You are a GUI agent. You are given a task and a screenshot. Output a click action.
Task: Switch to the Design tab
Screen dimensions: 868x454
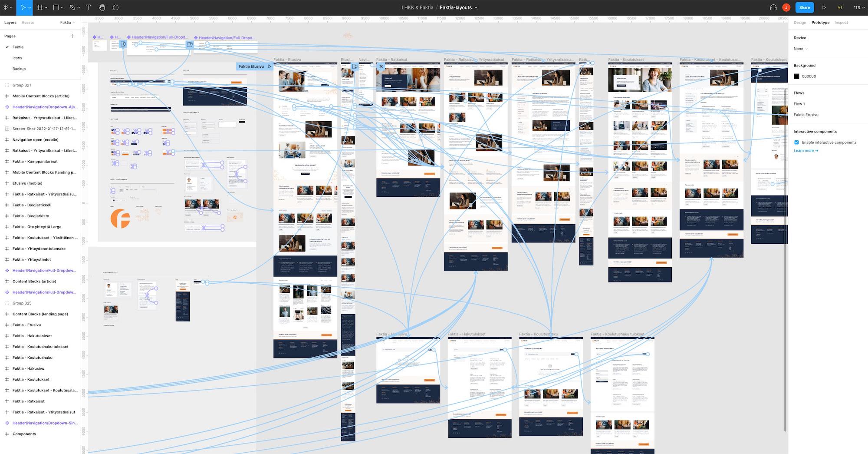799,23
